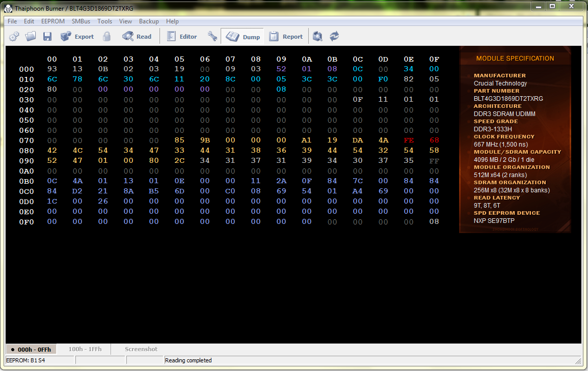
Task: Click the Reading completed status message
Action: [x=188, y=360]
